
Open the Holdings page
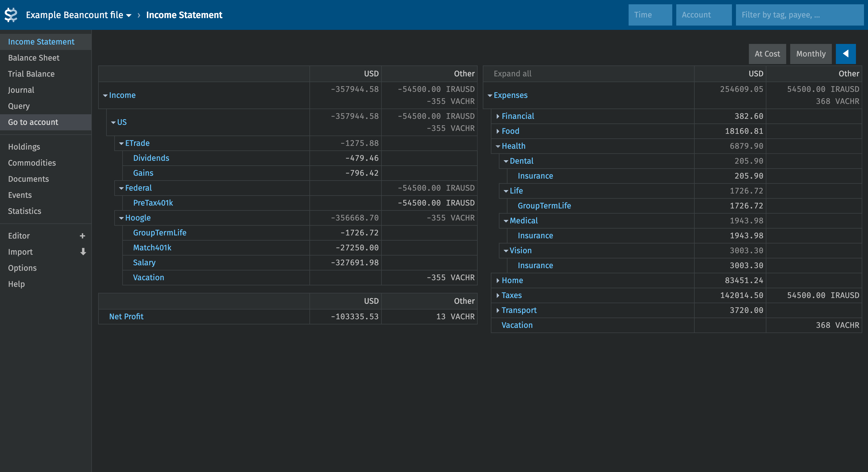pyautogui.click(x=45, y=147)
